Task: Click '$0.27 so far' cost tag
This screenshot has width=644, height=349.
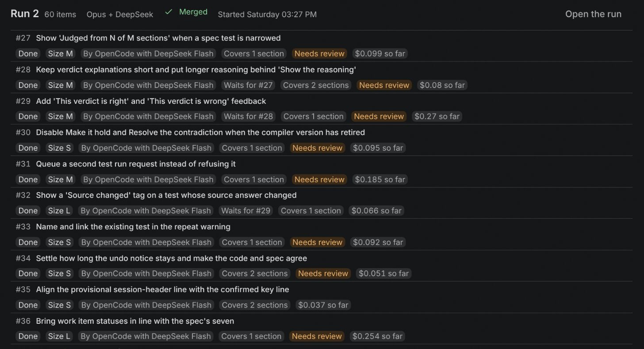Action: tap(437, 116)
